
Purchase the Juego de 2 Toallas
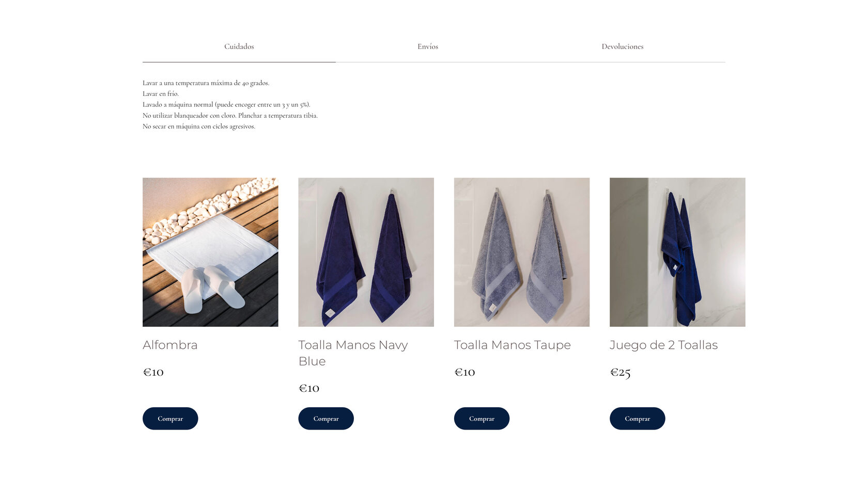pyautogui.click(x=638, y=419)
